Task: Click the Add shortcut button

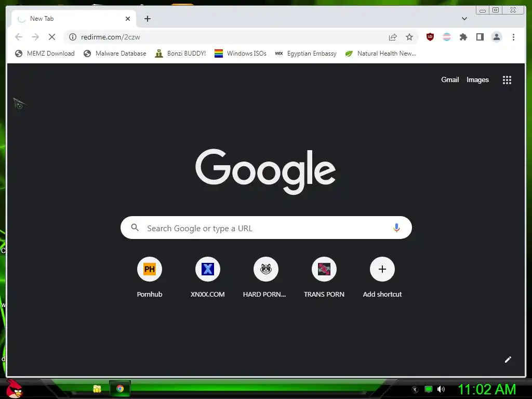Action: click(x=382, y=277)
